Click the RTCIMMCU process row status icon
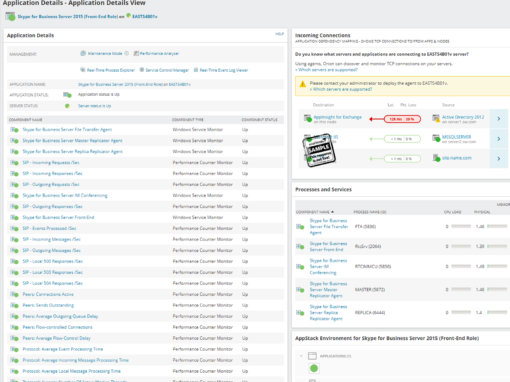 pos(300,267)
